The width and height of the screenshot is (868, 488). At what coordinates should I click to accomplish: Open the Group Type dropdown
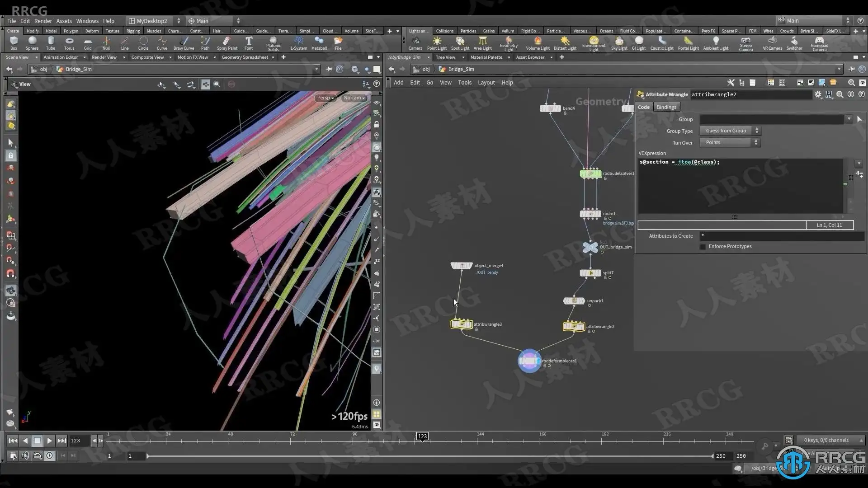pos(729,131)
